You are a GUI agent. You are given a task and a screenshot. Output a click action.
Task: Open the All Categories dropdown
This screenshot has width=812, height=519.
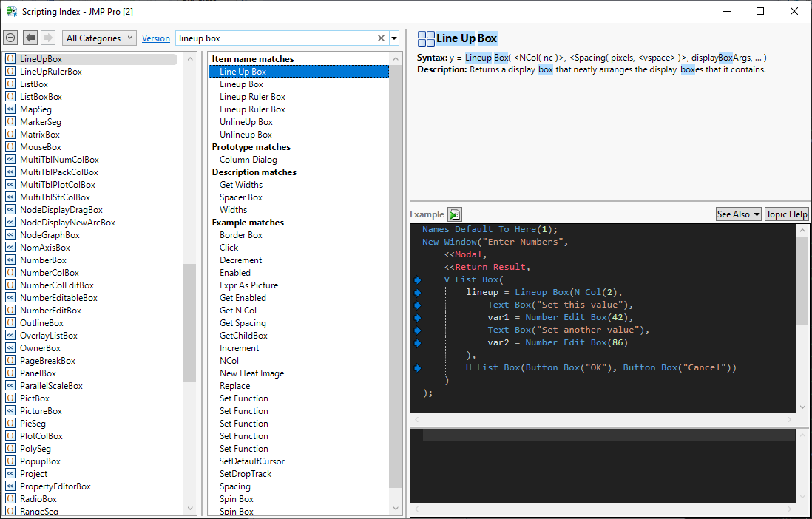(100, 38)
